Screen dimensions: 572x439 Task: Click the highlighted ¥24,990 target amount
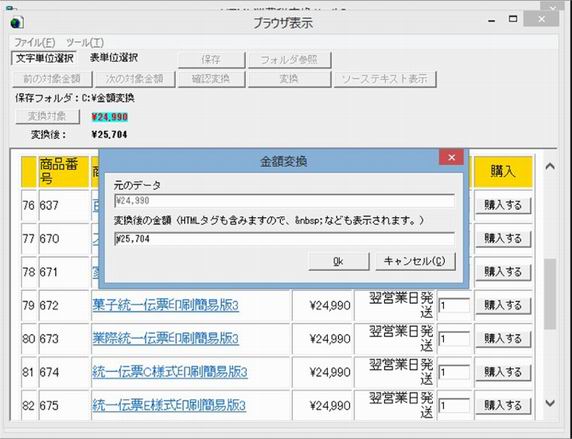(x=109, y=117)
